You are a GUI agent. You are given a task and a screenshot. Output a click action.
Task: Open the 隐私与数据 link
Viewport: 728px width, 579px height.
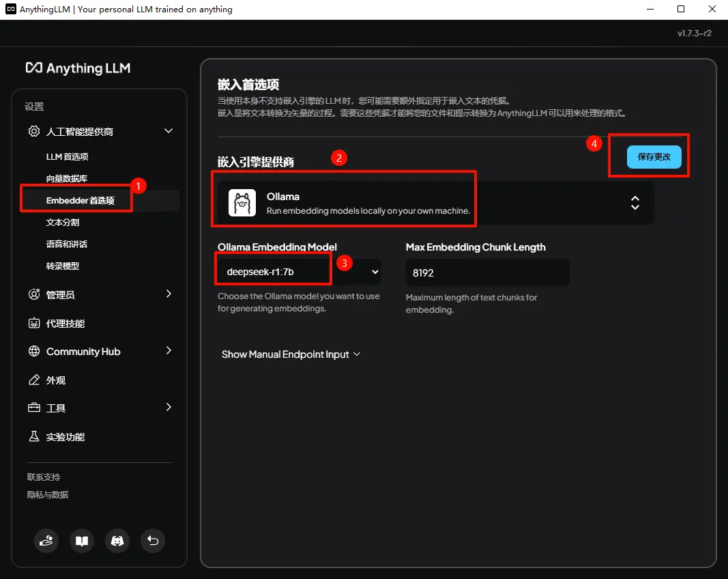pos(48,494)
